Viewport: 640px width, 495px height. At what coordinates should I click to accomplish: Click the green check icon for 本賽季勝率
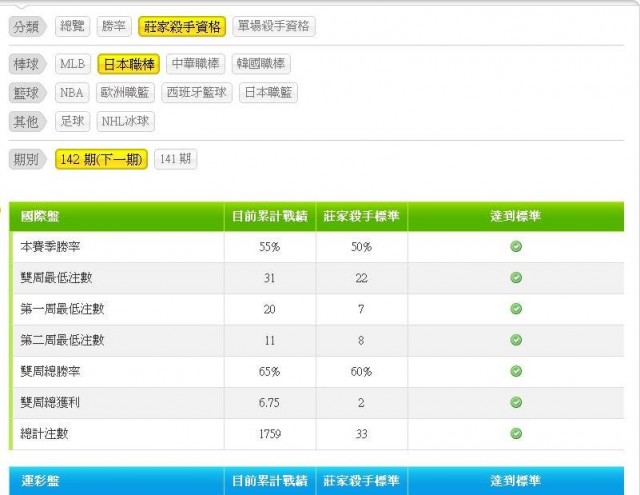pos(516,247)
